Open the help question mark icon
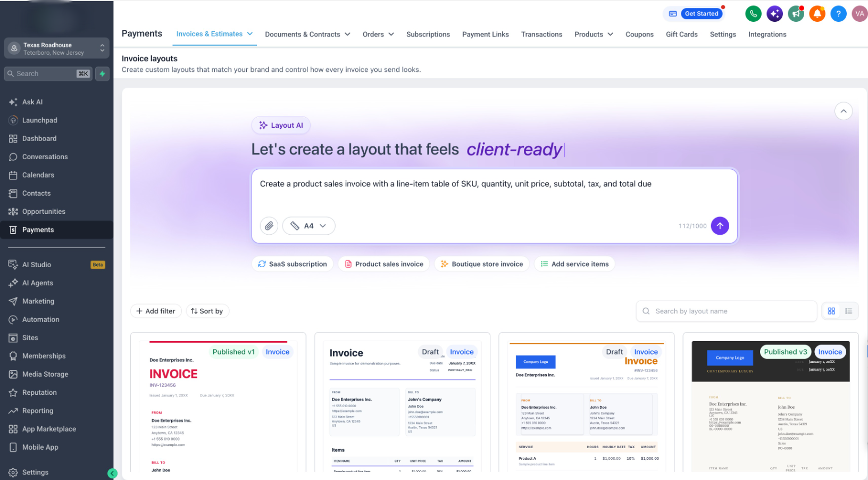 tap(838, 14)
